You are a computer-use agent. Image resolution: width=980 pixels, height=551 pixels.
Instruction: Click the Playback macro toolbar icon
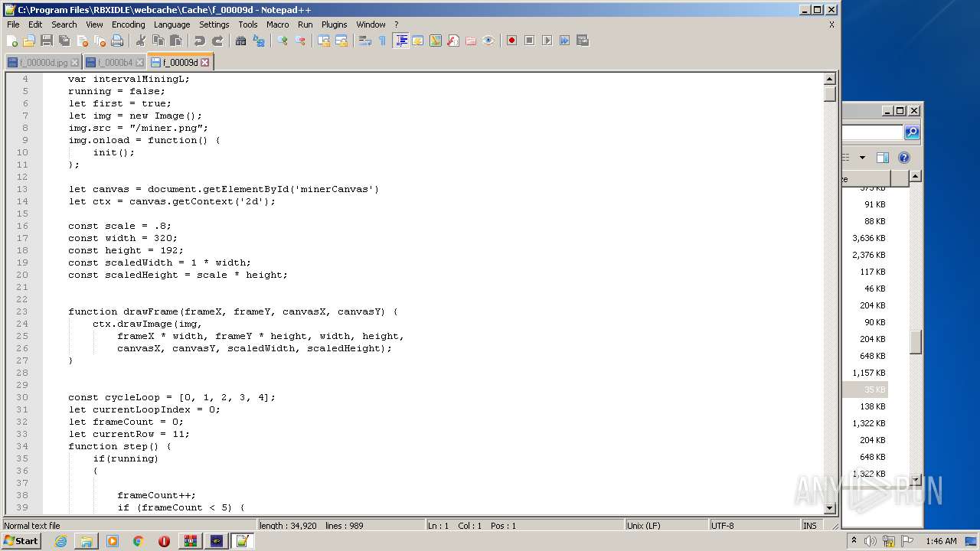tap(547, 41)
